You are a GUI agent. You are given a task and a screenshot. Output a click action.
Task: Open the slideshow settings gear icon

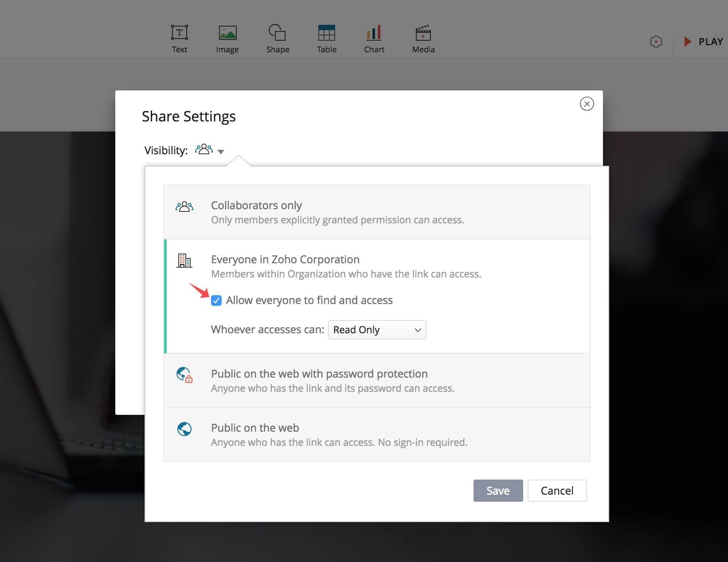[656, 42]
